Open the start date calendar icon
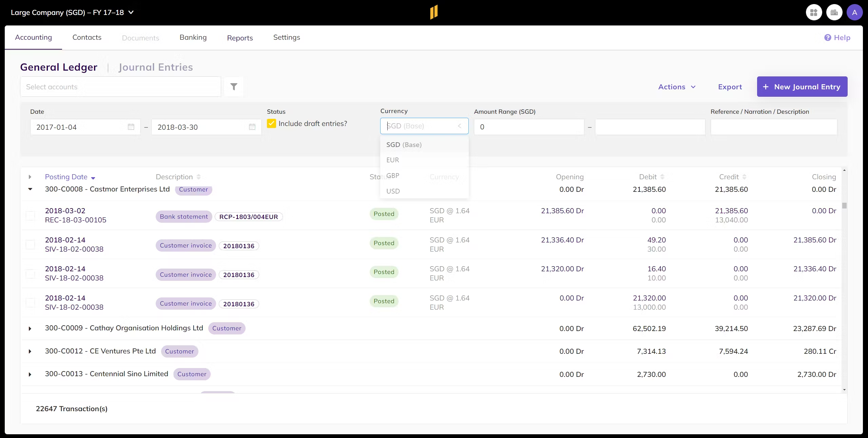This screenshot has height=438, width=868. pos(131,127)
